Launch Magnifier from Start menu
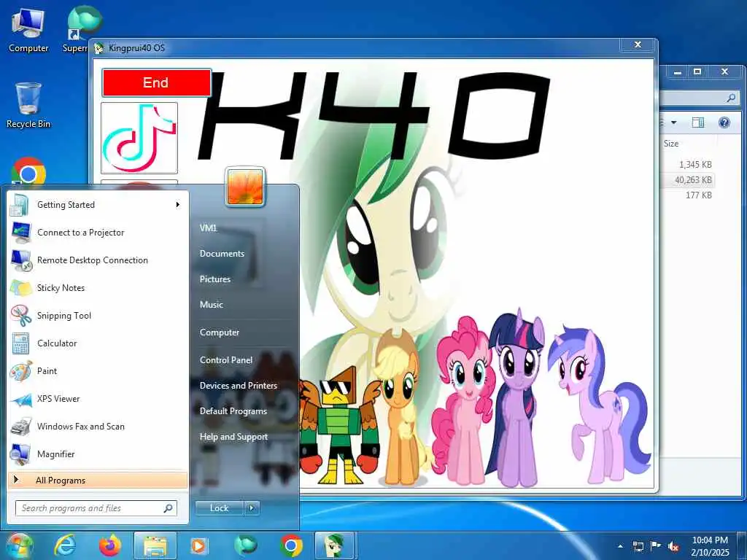 (98, 454)
